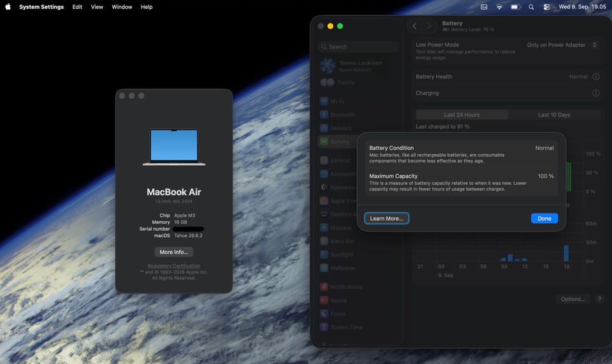Click the Tahoe 26.6.2 macOS version text
612x364 pixels.
188,236
